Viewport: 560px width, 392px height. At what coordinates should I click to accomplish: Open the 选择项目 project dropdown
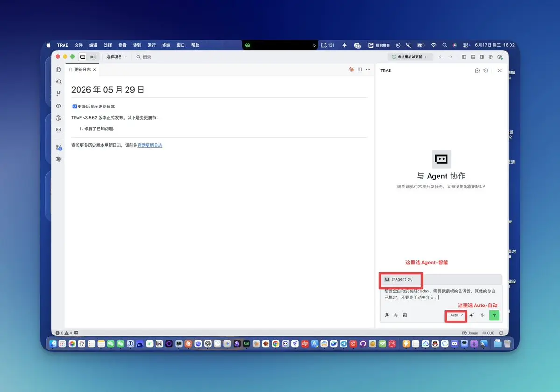click(117, 57)
